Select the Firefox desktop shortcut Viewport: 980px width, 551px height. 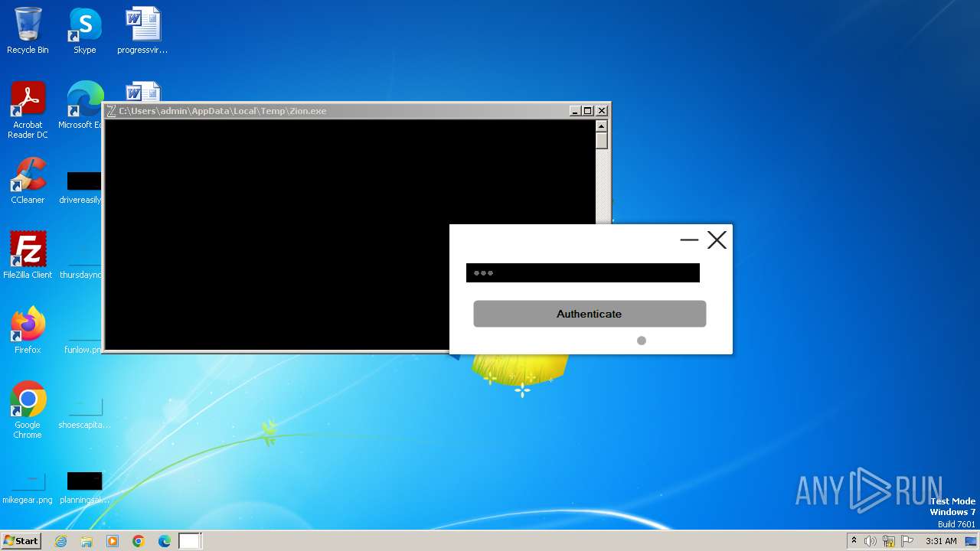(28, 331)
